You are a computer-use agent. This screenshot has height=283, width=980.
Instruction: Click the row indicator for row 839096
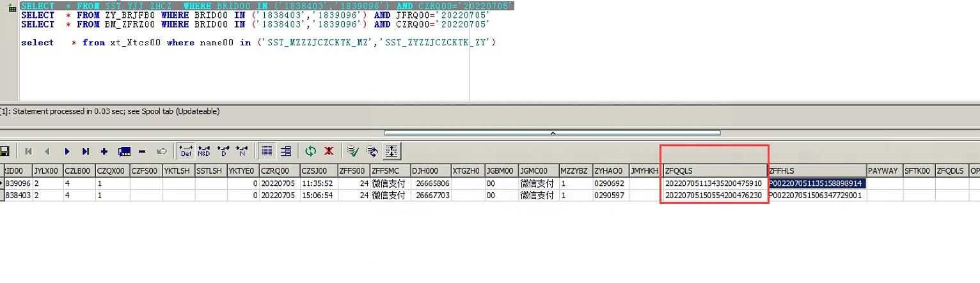coord(2,183)
